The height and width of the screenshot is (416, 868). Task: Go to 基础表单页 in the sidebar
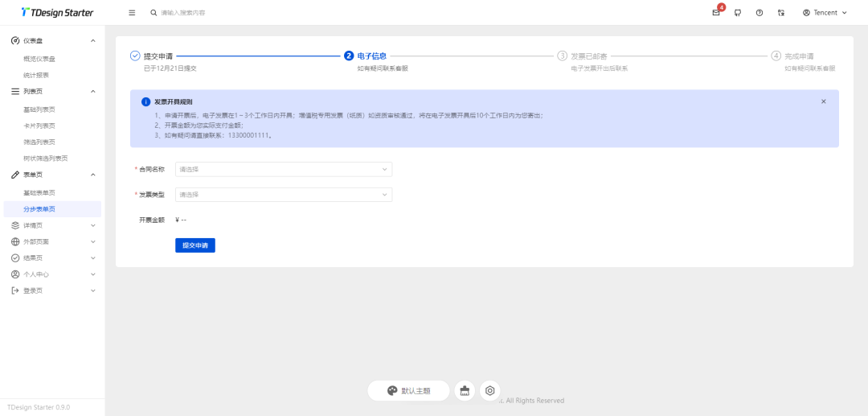click(x=39, y=193)
